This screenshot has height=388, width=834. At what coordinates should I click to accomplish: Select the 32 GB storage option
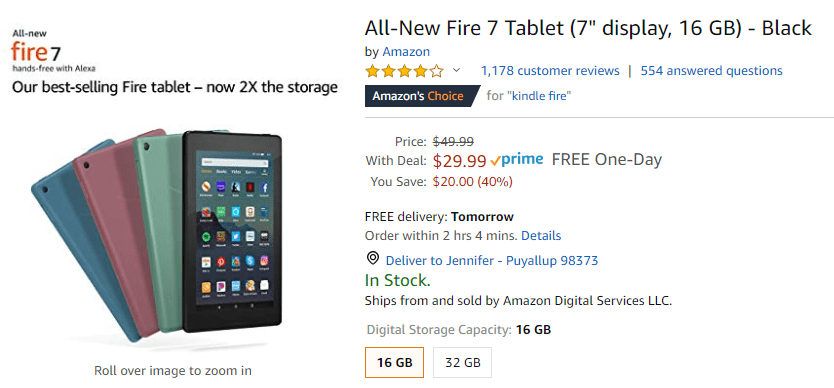click(463, 362)
